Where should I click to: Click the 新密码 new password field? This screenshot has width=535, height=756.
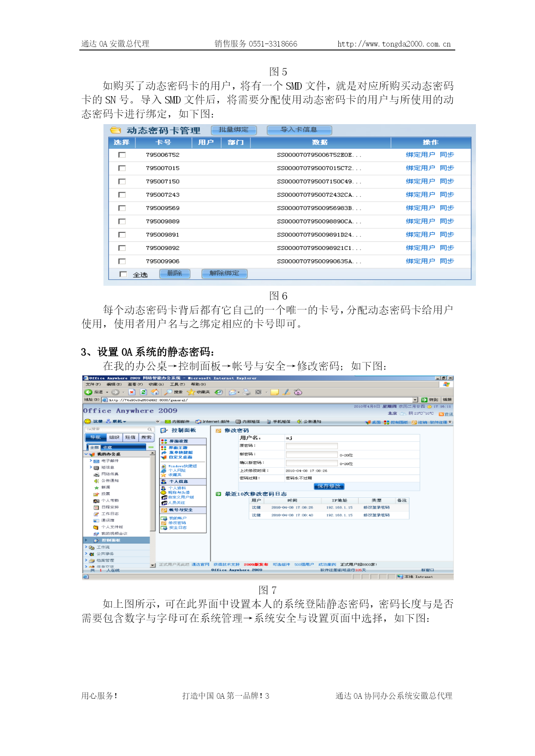(x=312, y=454)
